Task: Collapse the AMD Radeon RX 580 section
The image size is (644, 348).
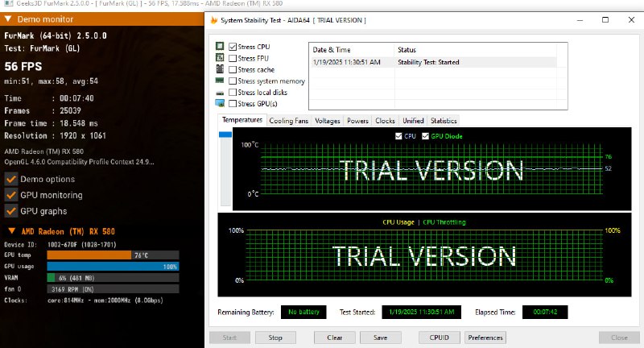Action: (10, 231)
